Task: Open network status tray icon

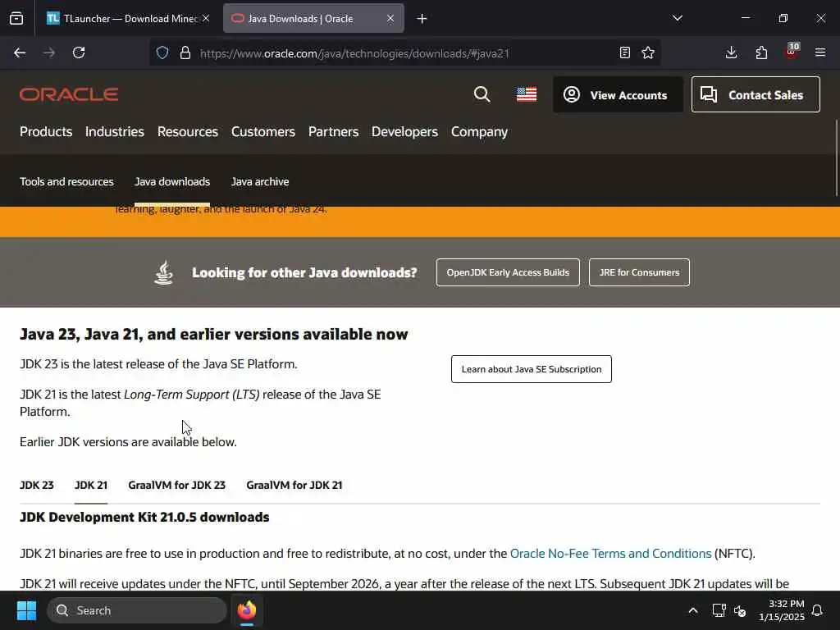Action: [719, 610]
